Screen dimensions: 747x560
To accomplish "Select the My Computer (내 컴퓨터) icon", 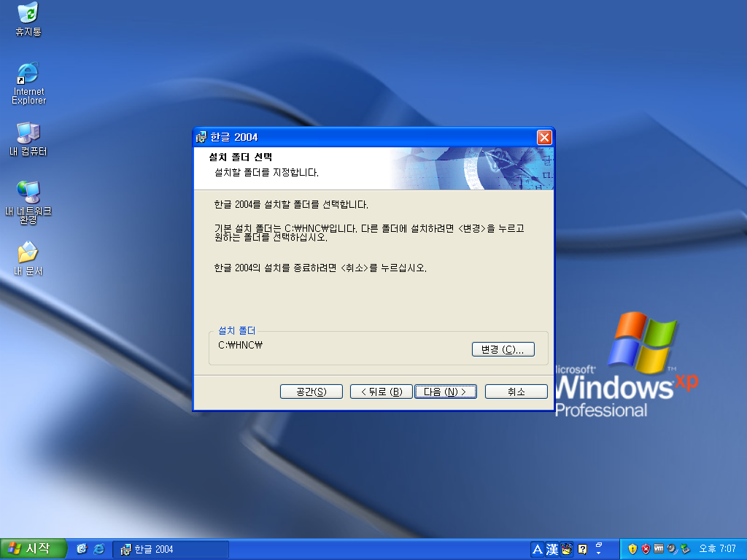I will (28, 139).
